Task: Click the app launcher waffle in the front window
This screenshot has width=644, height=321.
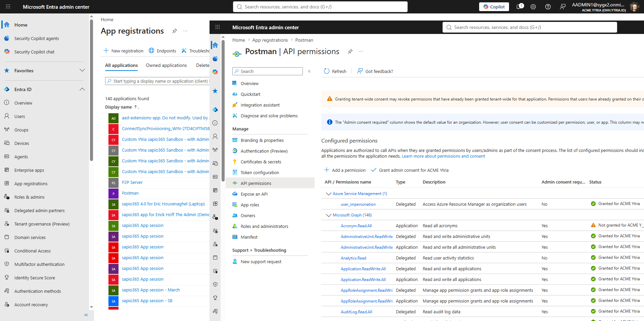Action: click(x=218, y=27)
